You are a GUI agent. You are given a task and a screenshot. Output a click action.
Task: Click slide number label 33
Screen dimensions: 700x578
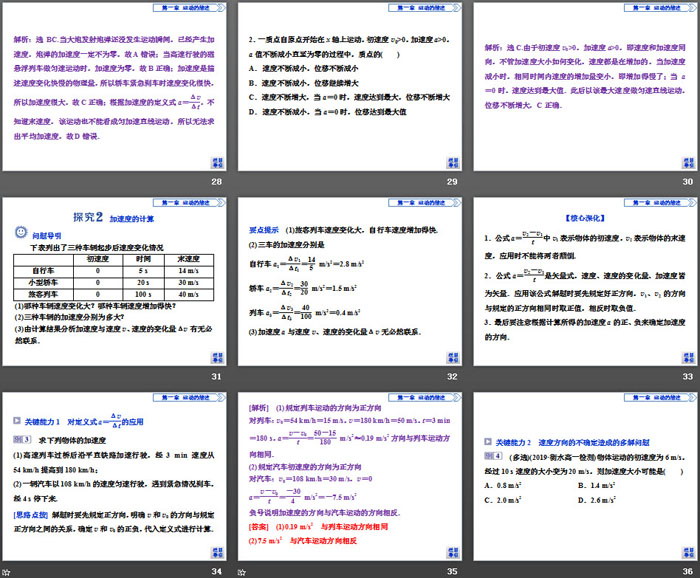pyautogui.click(x=688, y=376)
